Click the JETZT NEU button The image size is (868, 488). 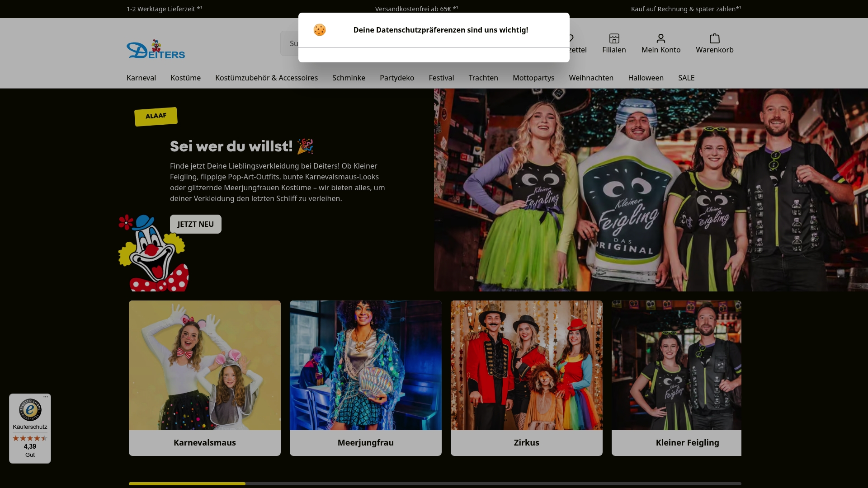(x=196, y=224)
